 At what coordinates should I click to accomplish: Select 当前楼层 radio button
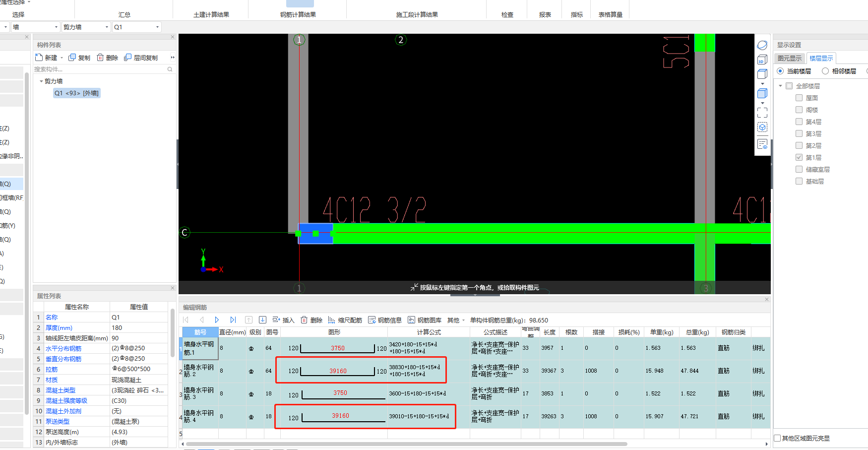[781, 71]
